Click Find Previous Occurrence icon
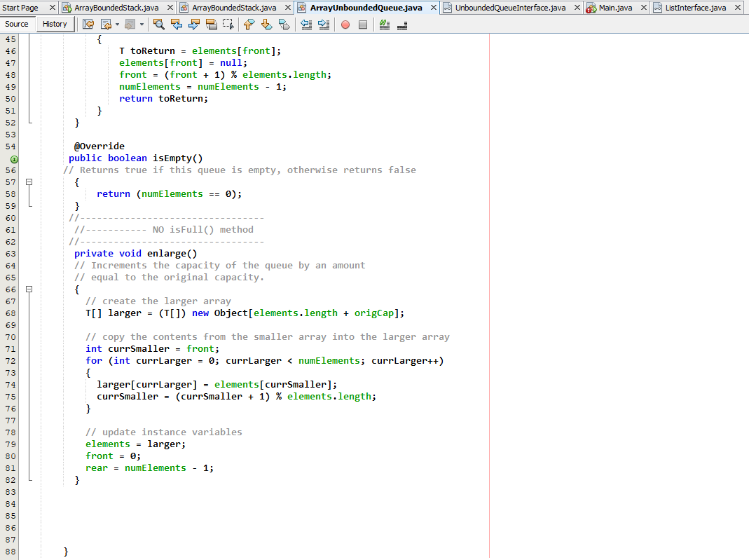 pyautogui.click(x=177, y=25)
